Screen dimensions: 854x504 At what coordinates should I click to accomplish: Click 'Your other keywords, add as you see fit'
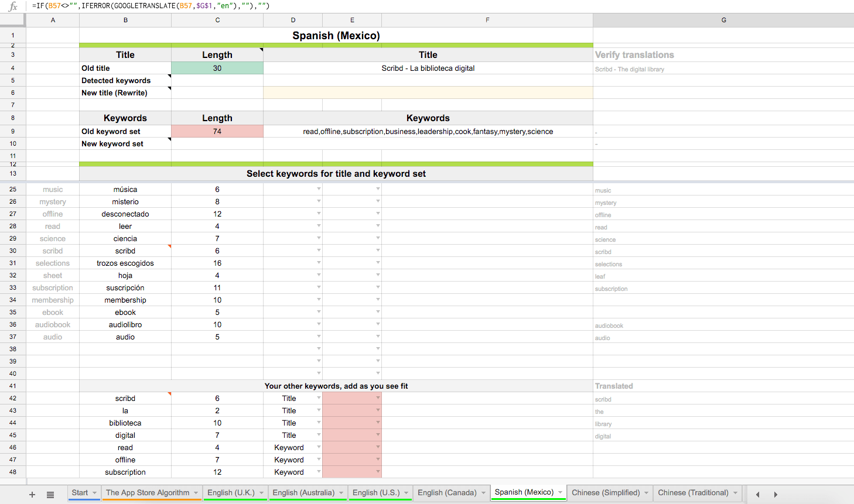pyautogui.click(x=336, y=386)
